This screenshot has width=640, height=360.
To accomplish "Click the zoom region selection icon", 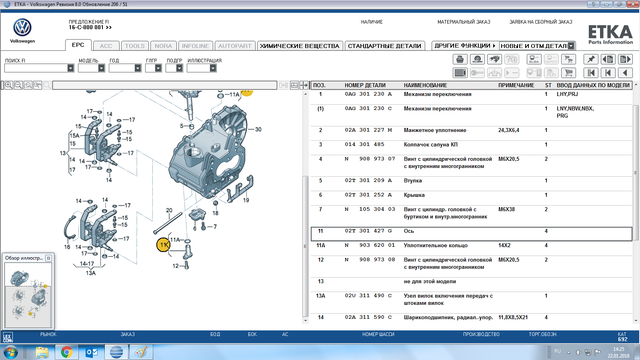I will (38, 85).
